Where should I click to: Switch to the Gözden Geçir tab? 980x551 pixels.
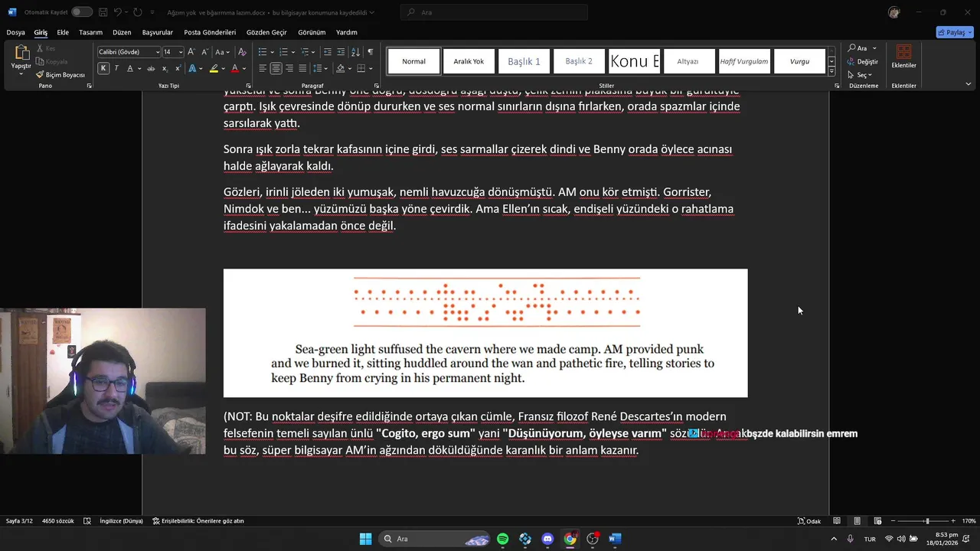coord(266,32)
